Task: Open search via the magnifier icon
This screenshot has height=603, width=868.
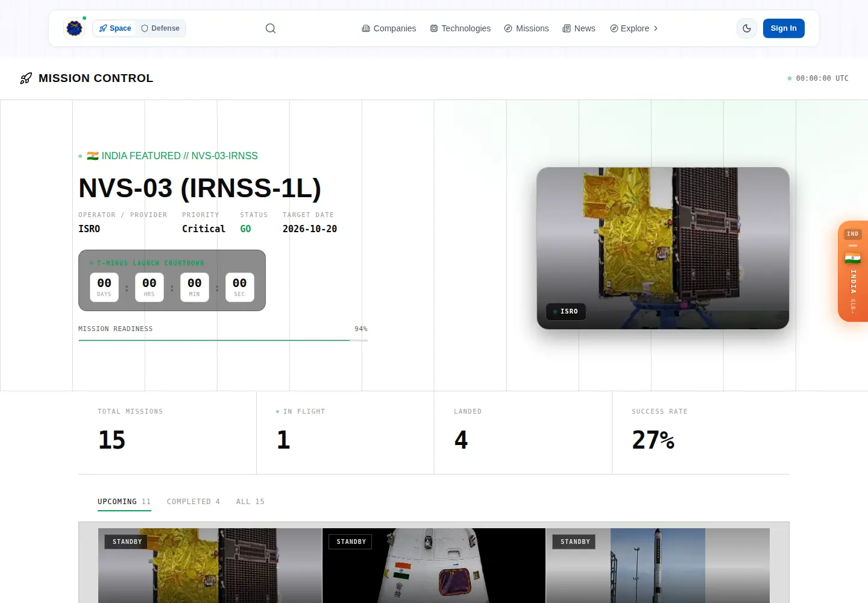Action: click(x=271, y=28)
